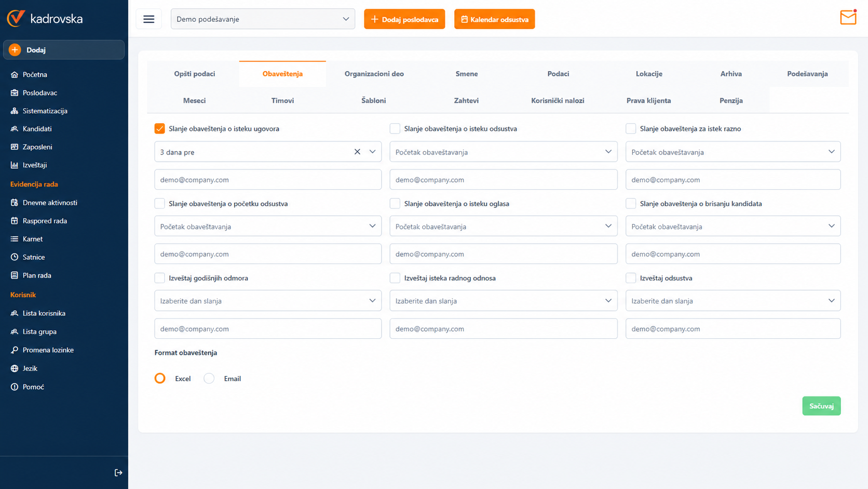
Task: Open Izaberite dan slanja for Izveštaj odsustva
Action: pos(733,300)
